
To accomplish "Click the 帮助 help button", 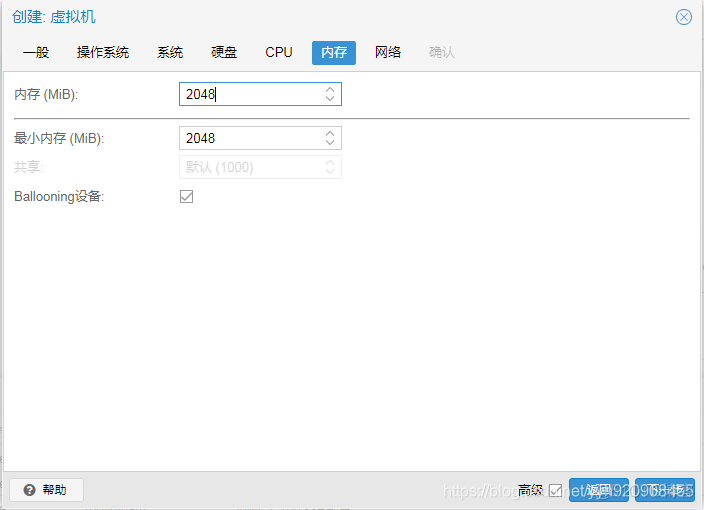I will tap(46, 490).
